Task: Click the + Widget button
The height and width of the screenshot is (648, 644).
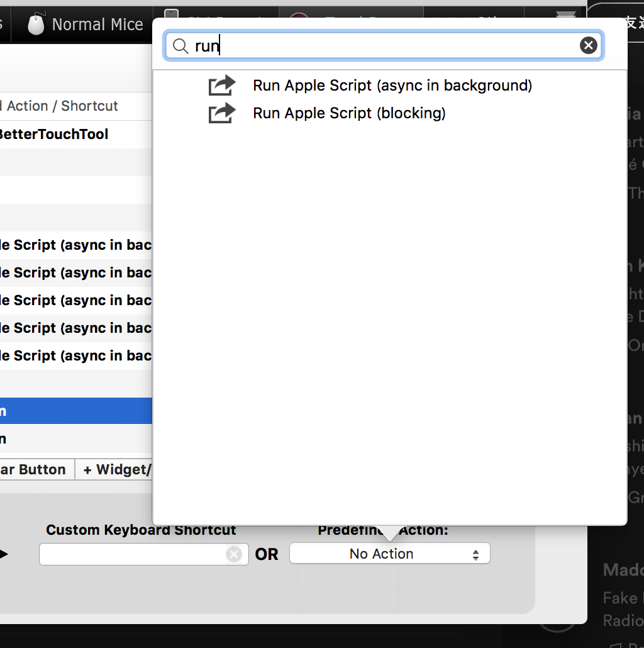Action: pyautogui.click(x=114, y=470)
